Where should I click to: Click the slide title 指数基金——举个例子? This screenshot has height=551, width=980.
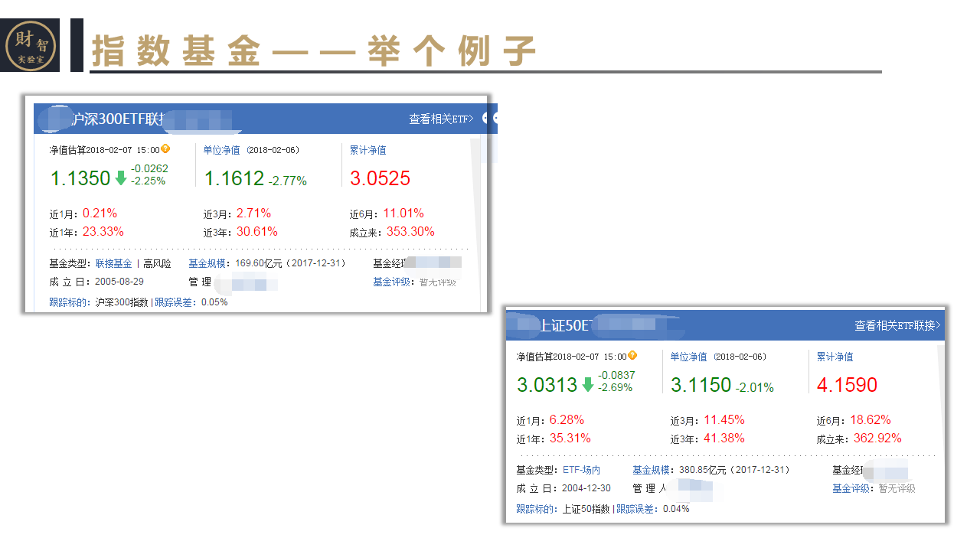click(314, 51)
